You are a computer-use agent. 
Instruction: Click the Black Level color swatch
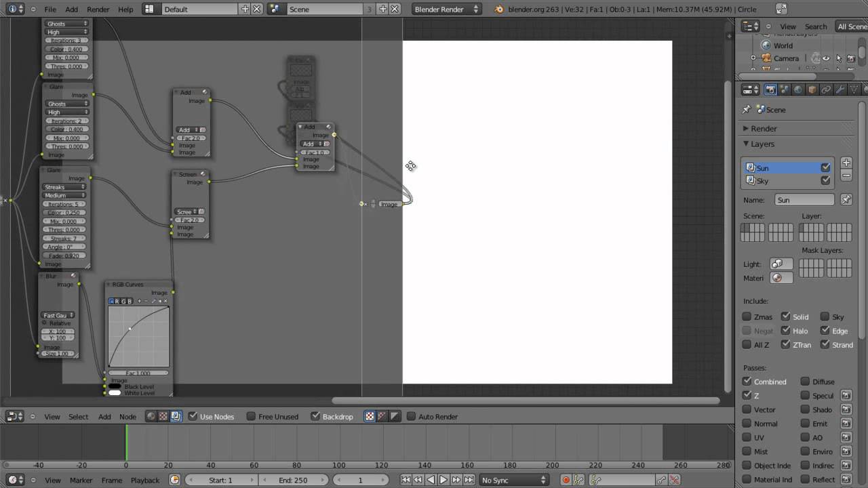[x=115, y=386]
